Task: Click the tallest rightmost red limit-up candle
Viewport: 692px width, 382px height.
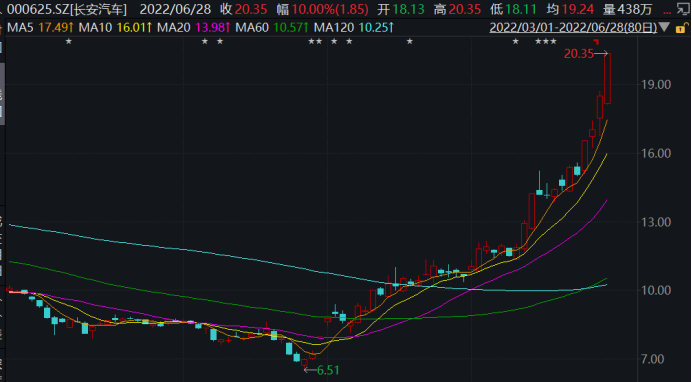Action: tap(608, 79)
